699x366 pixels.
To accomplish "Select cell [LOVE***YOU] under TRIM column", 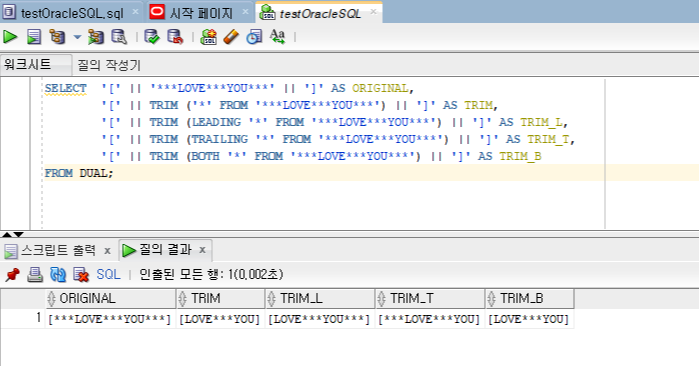I will coord(220,319).
